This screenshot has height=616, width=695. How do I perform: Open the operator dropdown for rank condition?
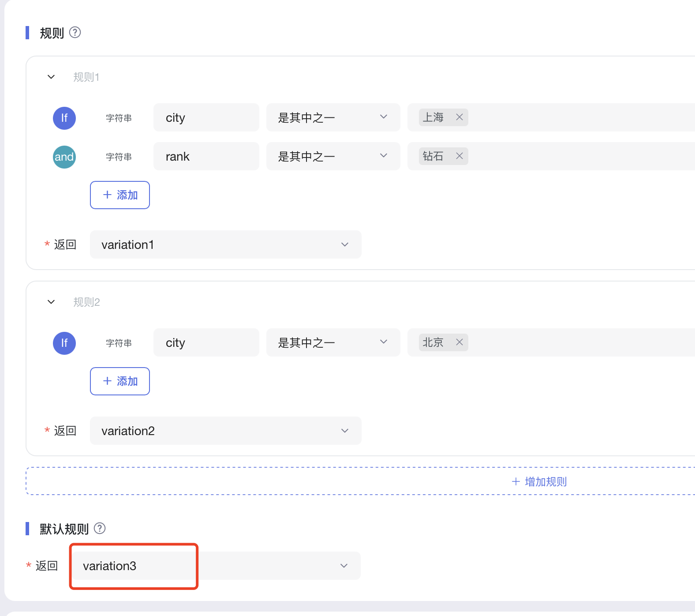pyautogui.click(x=333, y=156)
